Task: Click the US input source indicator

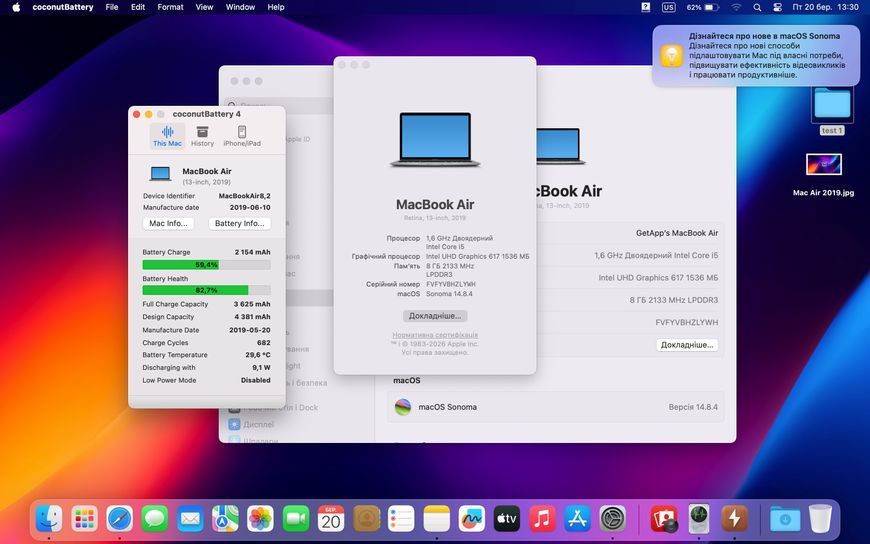Action: click(669, 7)
